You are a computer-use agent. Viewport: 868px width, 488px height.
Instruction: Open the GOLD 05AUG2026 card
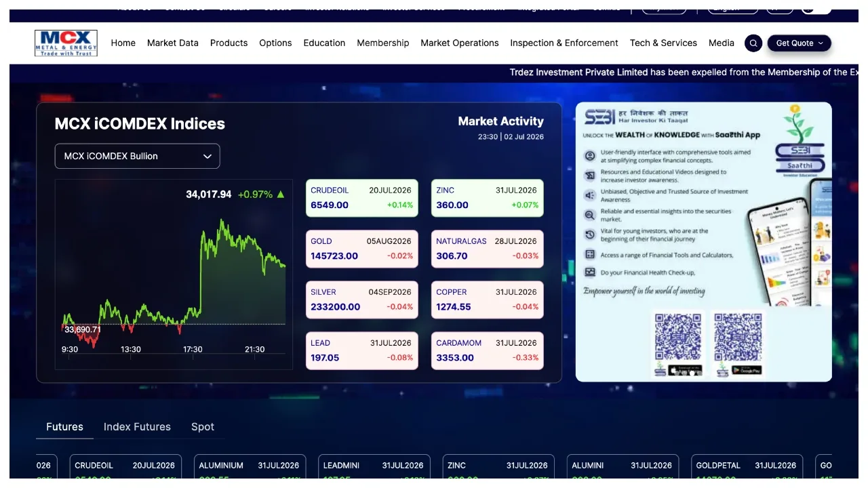[x=362, y=249]
